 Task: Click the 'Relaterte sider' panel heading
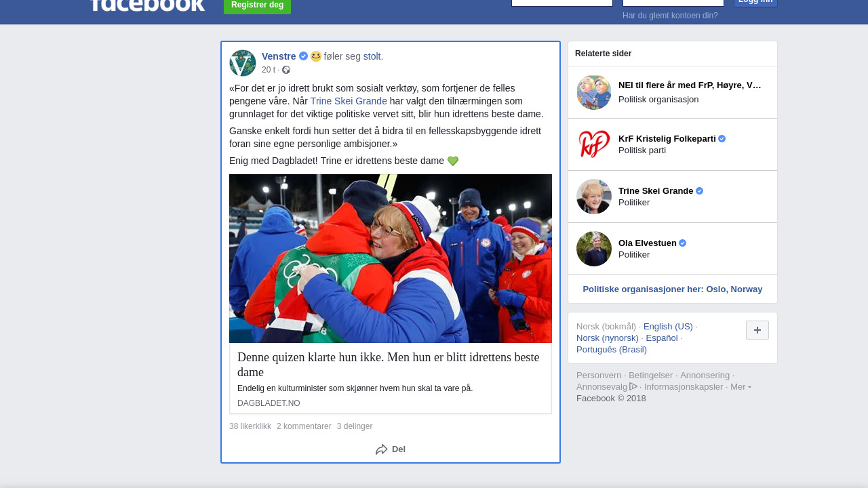click(603, 54)
